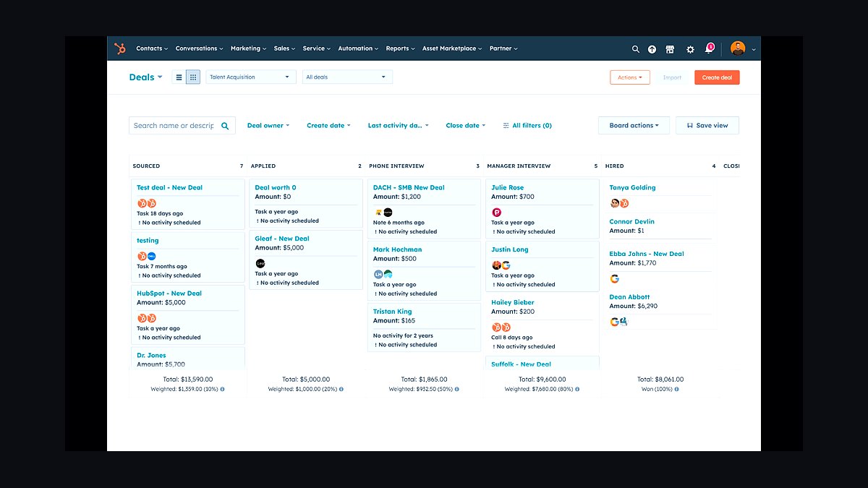This screenshot has height=488, width=868.
Task: Open the Connor Devlin deal
Action: pyautogui.click(x=631, y=221)
